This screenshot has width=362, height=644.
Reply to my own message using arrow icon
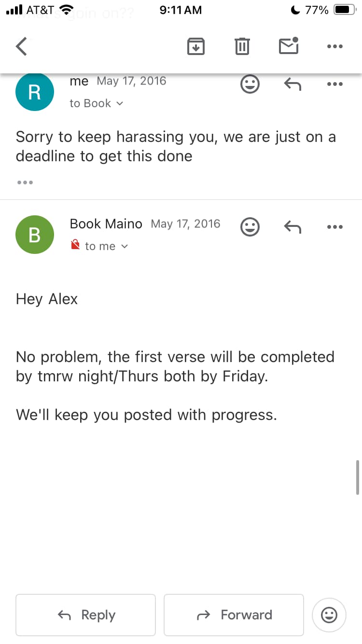(x=292, y=84)
